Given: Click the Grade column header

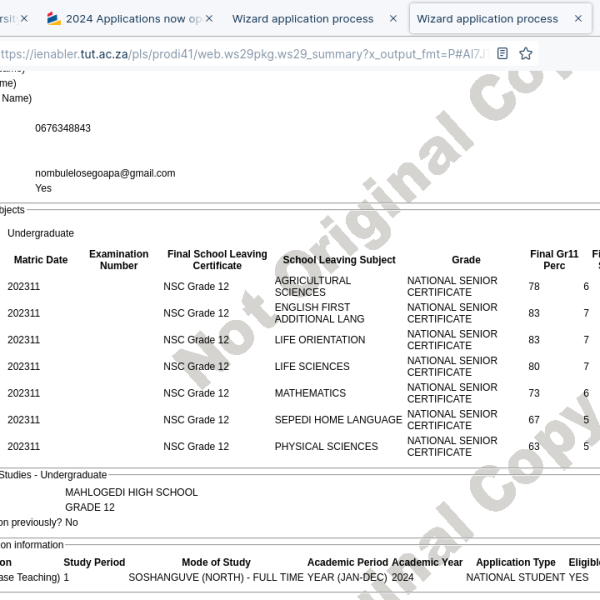Looking at the screenshot, I should [x=466, y=260].
